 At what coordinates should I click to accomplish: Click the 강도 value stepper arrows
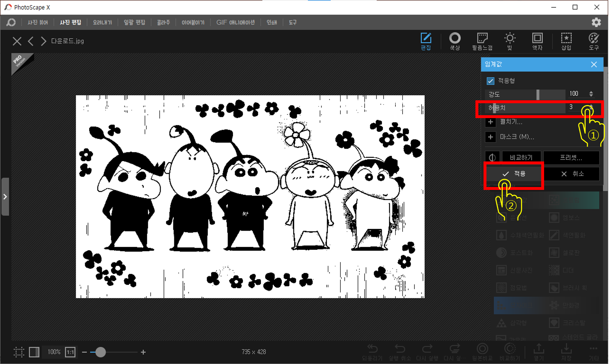(x=591, y=94)
